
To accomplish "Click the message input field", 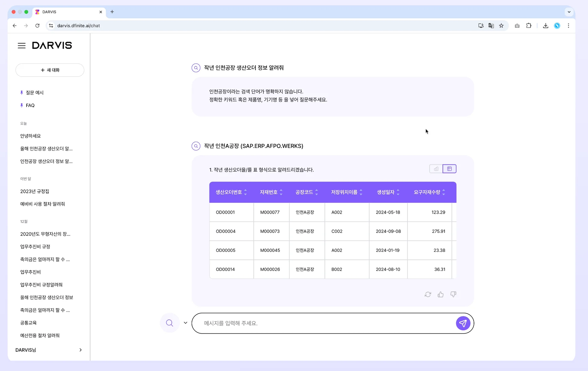I will pyautogui.click(x=325, y=323).
